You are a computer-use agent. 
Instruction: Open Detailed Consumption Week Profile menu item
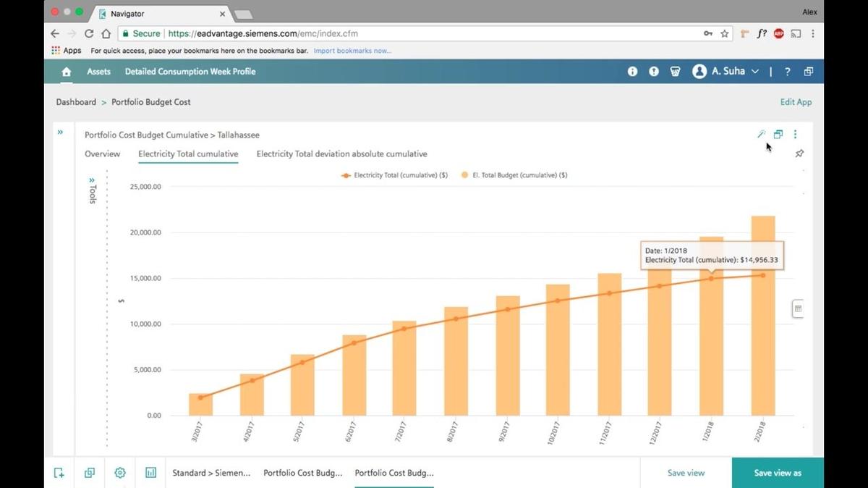[x=190, y=72]
